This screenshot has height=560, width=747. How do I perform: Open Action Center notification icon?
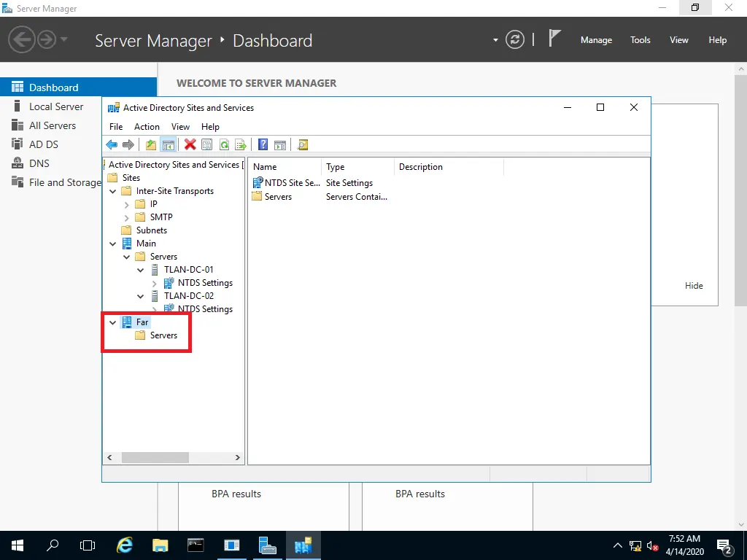[724, 545]
